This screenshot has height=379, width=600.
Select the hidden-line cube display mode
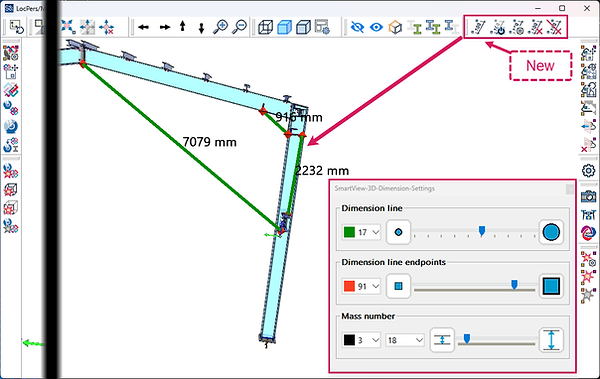pos(303,27)
